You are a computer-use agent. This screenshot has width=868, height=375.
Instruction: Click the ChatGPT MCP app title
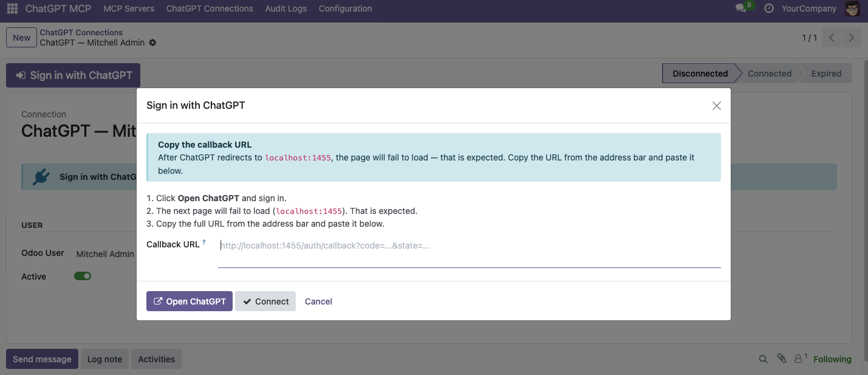(x=58, y=9)
